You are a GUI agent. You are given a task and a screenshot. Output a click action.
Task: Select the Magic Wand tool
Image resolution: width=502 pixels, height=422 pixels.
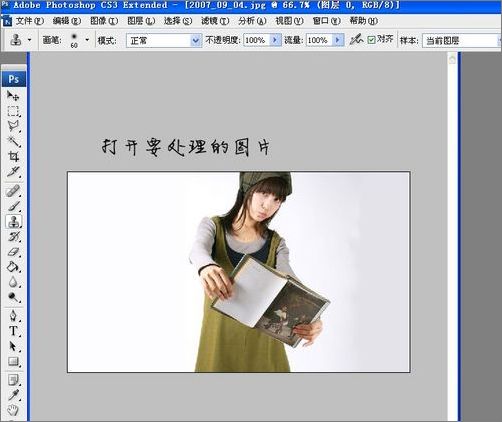pos(13,141)
